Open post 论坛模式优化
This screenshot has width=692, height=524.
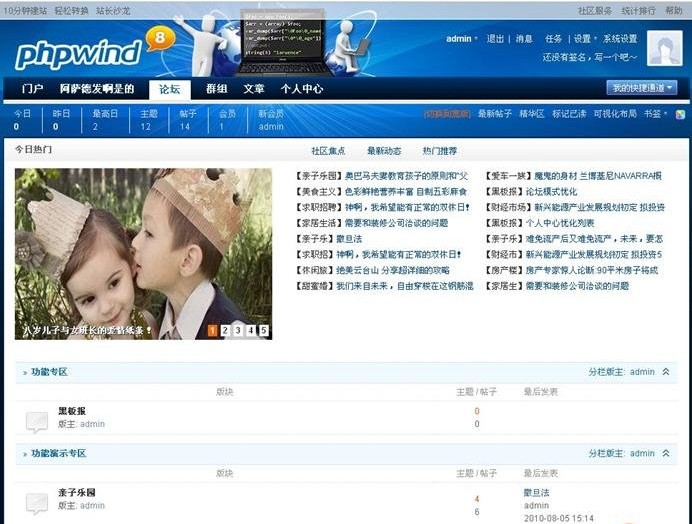tap(551, 192)
